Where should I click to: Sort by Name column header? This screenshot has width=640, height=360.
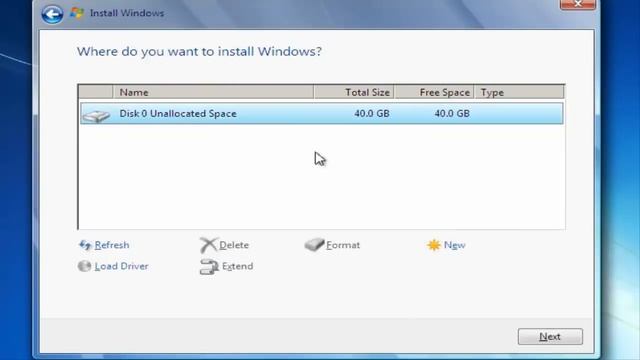[x=213, y=92]
